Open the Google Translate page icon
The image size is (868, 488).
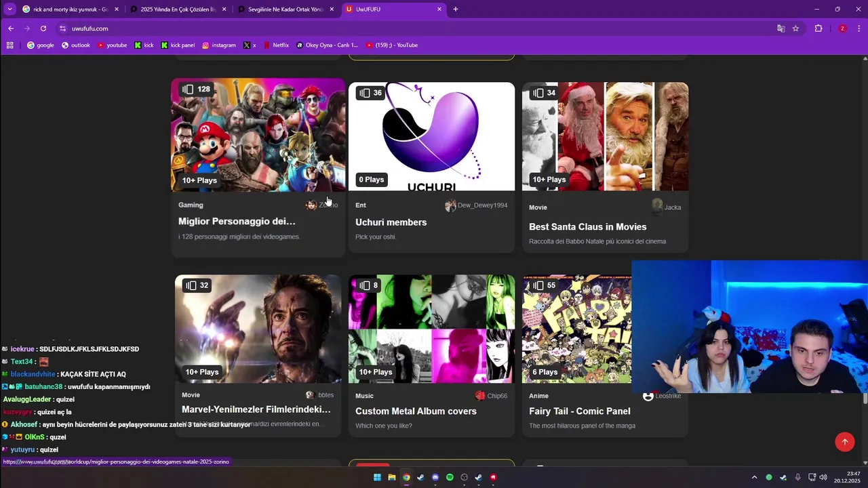tap(781, 28)
